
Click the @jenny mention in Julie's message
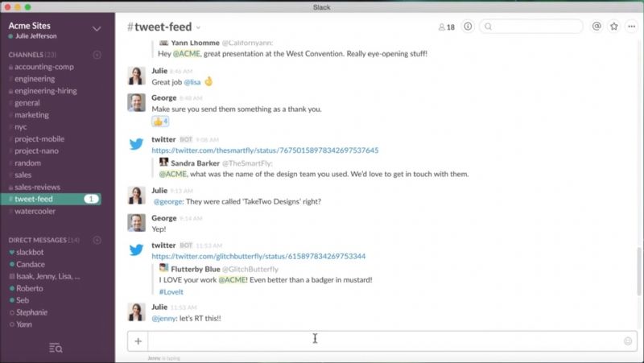[x=164, y=318]
